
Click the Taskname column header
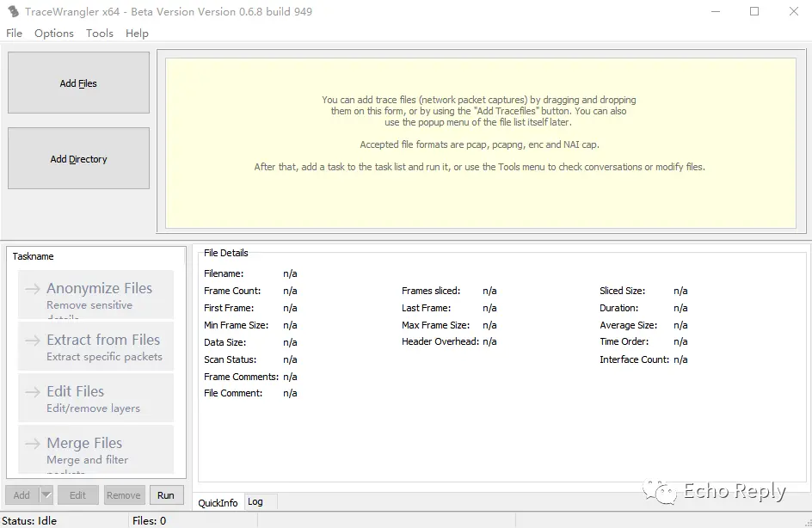[34, 256]
